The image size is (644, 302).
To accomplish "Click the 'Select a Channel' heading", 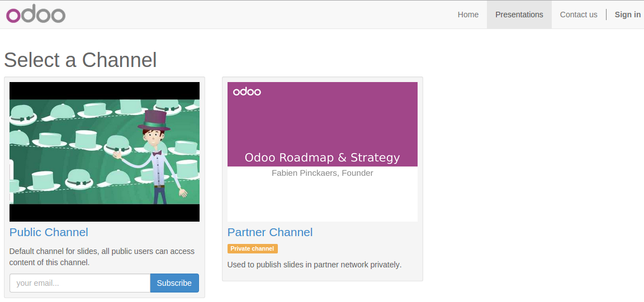I will click(80, 60).
